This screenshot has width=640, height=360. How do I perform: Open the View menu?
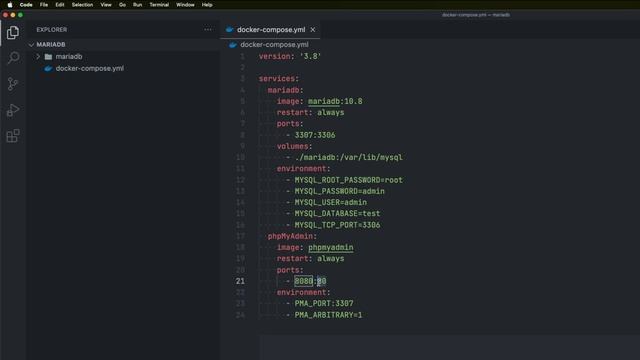[x=106, y=5]
